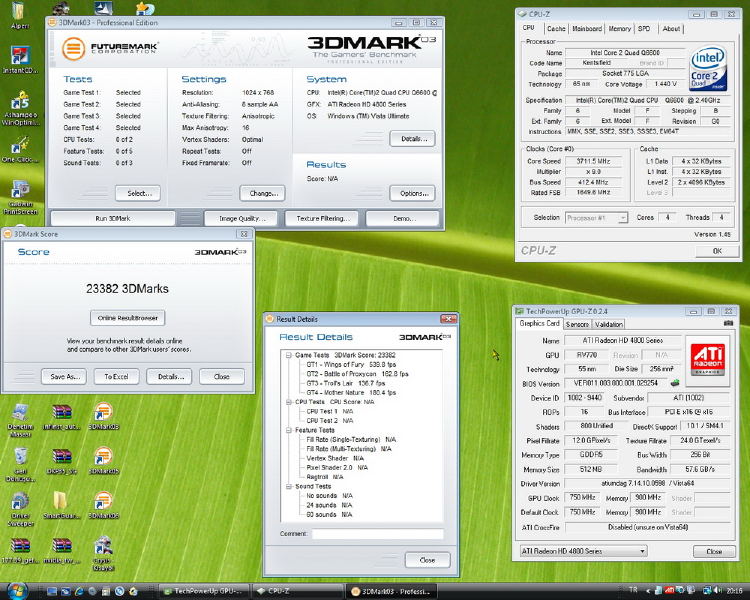The height and width of the screenshot is (600, 750).
Task: Select the Ragtroll N/A row
Action: pos(325,477)
